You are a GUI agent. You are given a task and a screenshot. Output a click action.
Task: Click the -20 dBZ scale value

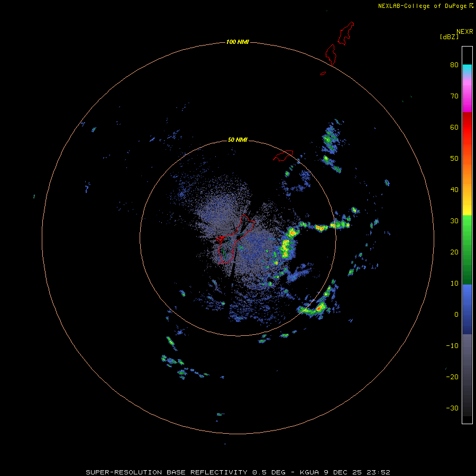[x=452, y=377]
